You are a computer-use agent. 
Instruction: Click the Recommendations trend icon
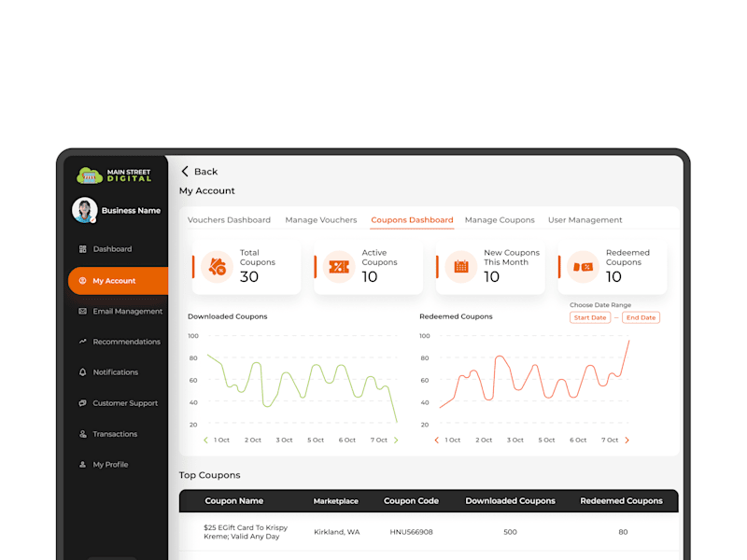click(x=82, y=342)
